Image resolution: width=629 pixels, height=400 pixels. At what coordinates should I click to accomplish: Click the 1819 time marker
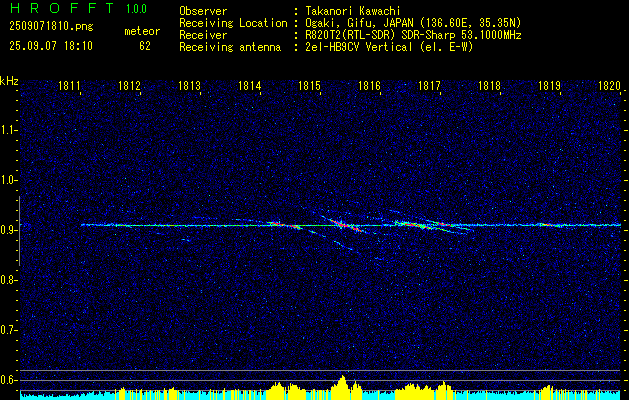[550, 85]
